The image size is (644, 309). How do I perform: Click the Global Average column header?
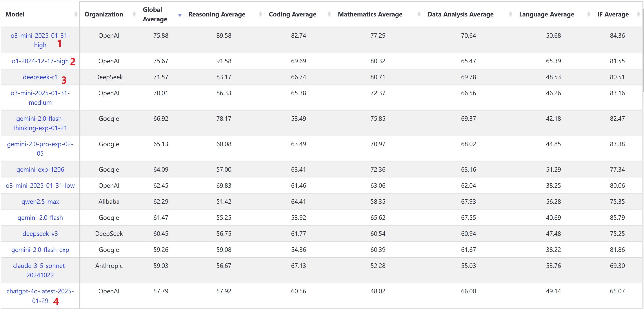(x=155, y=14)
